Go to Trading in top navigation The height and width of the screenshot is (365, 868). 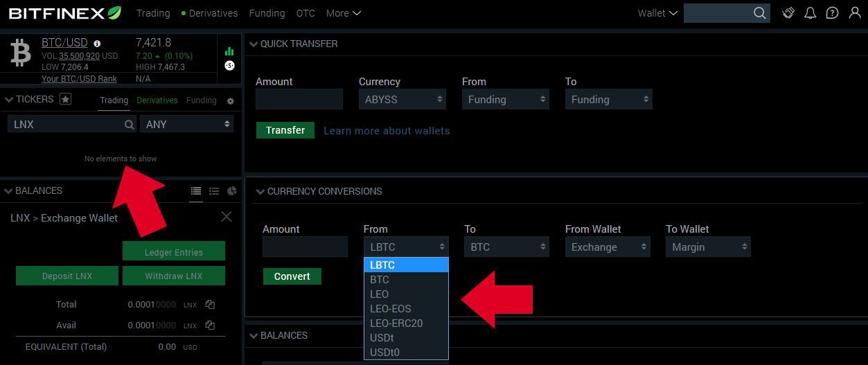pyautogui.click(x=153, y=13)
